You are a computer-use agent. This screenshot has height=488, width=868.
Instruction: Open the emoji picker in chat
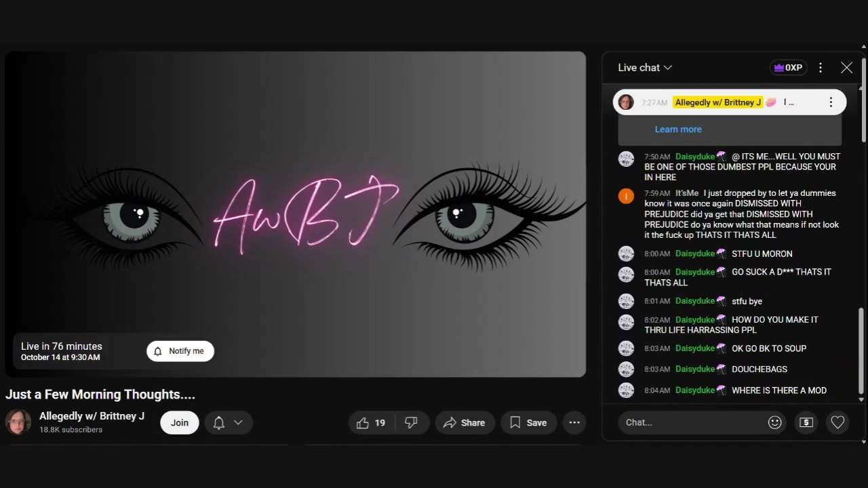[774, 422]
